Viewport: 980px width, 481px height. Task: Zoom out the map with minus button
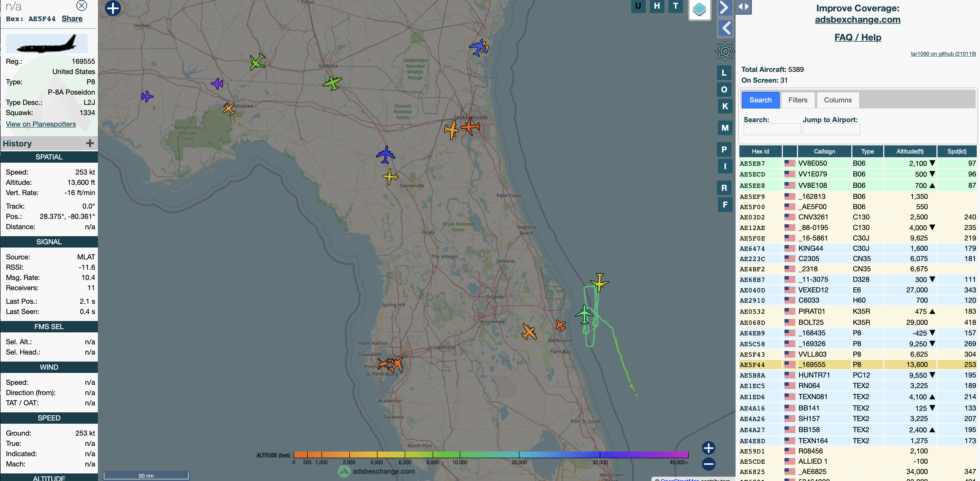[x=708, y=464]
